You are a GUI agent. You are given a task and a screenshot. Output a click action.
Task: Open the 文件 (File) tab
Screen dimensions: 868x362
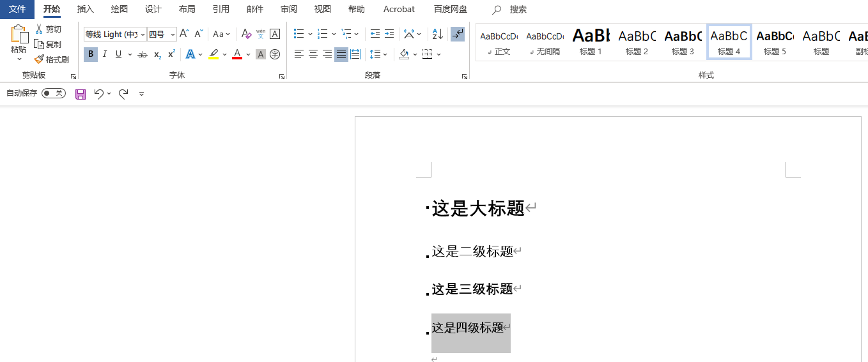pos(17,10)
